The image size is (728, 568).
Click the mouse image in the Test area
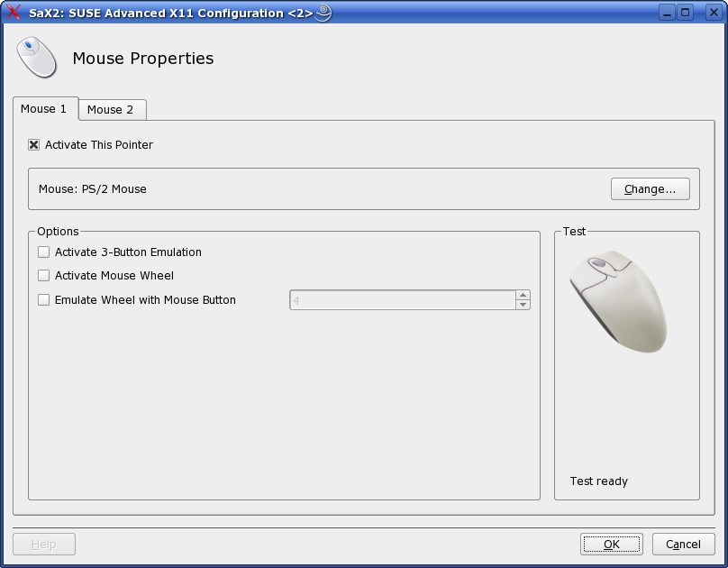point(618,301)
